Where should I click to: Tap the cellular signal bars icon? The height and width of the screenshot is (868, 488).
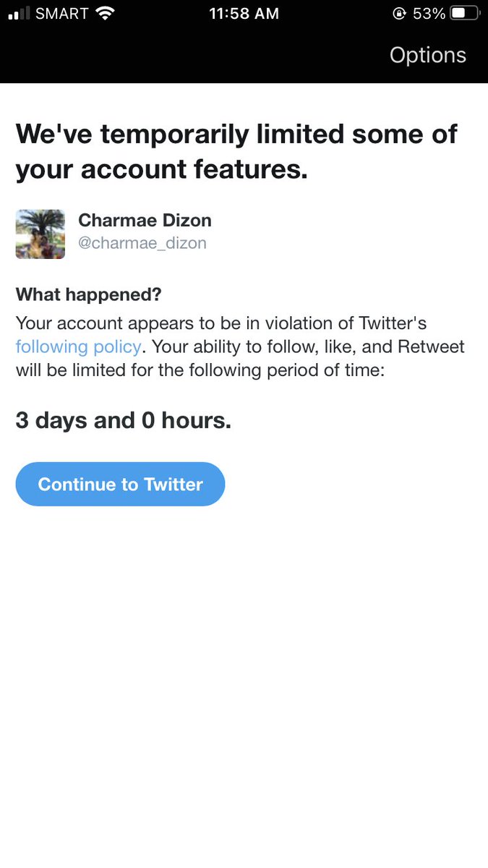18,14
